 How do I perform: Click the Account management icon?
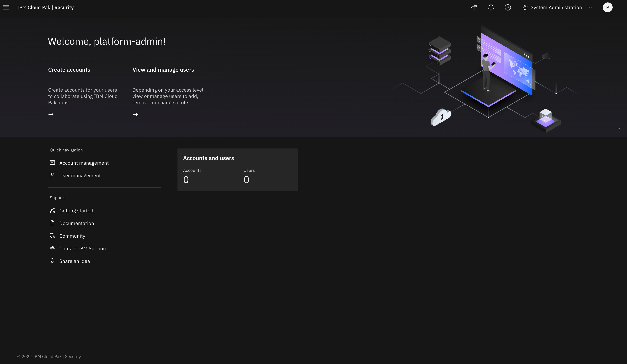pyautogui.click(x=52, y=163)
